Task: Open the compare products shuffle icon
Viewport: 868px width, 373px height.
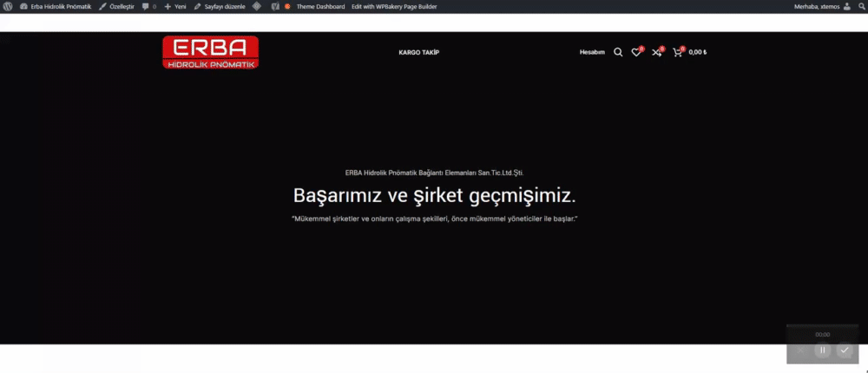Action: click(656, 53)
